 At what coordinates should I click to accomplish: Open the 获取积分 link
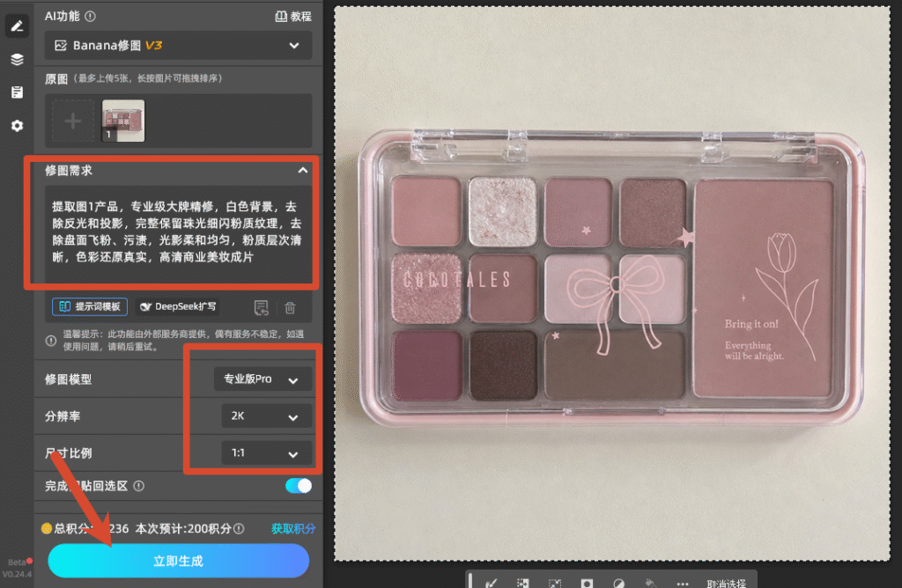tap(292, 529)
